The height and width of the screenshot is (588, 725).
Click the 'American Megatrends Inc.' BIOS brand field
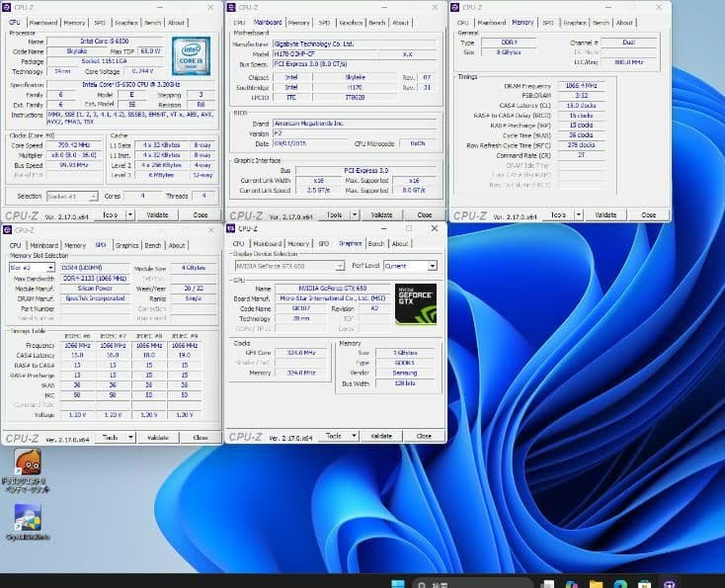point(355,124)
